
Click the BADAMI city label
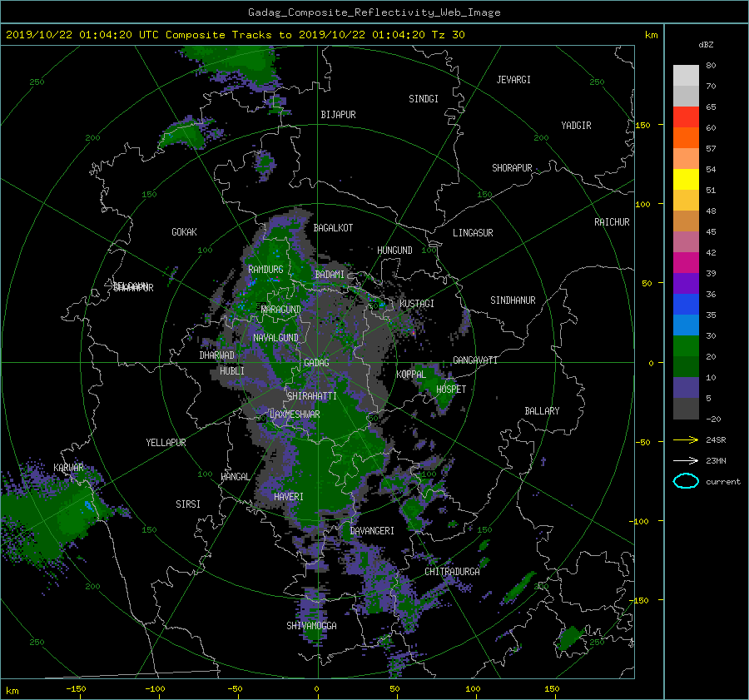(330, 275)
